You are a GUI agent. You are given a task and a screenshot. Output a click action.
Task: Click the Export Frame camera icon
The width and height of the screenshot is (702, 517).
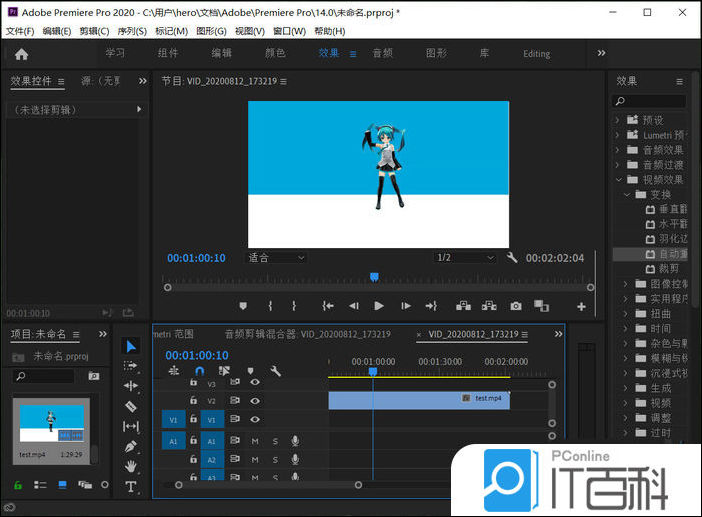[x=515, y=306]
